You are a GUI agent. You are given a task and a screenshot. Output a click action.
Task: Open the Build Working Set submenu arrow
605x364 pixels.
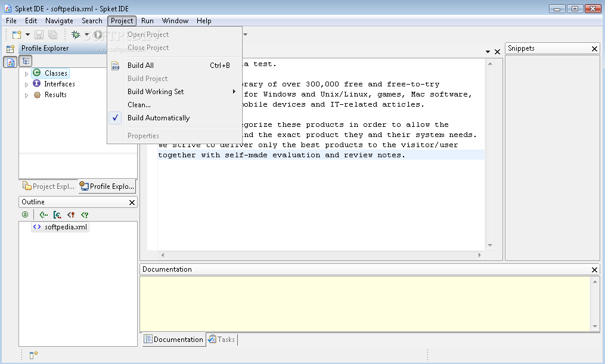(234, 91)
